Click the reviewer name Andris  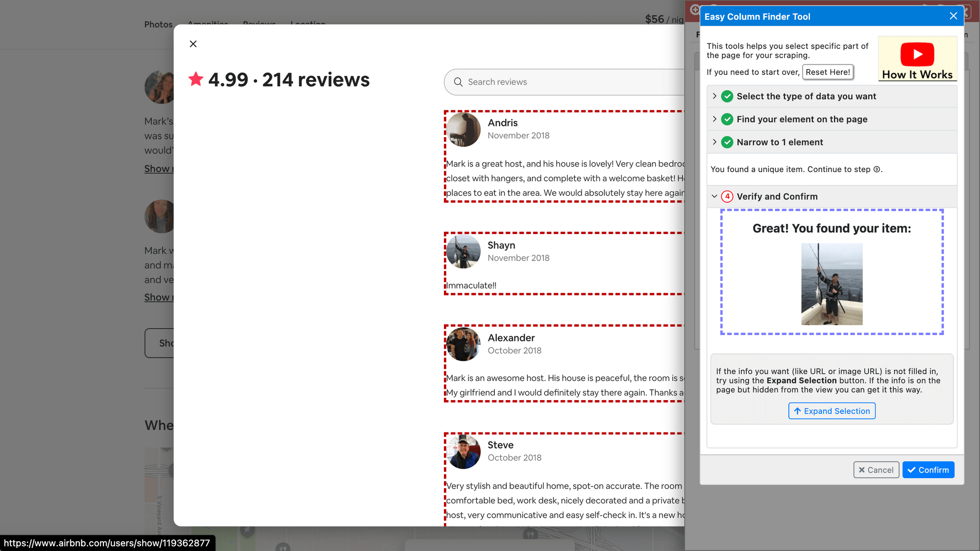click(x=503, y=123)
